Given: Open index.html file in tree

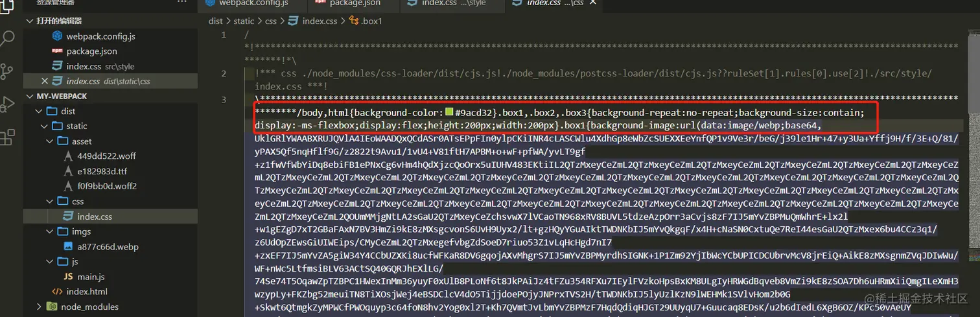Looking at the screenshot, I should (87, 292).
